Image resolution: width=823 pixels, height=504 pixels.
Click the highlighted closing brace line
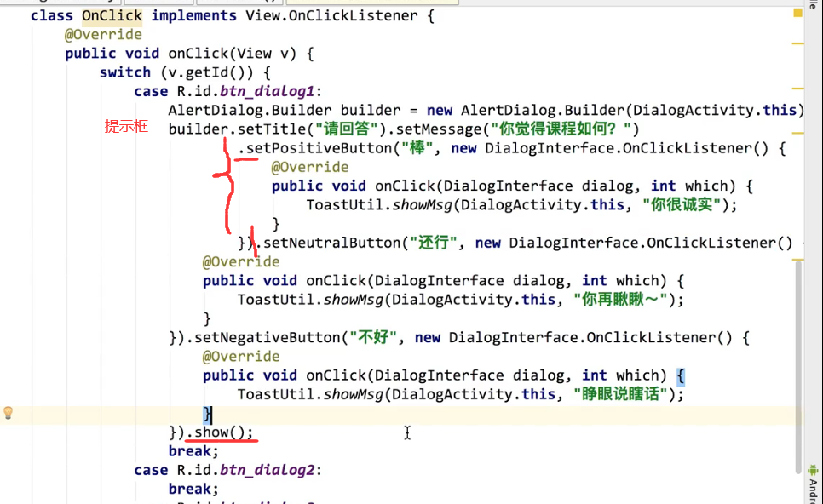[209, 413]
